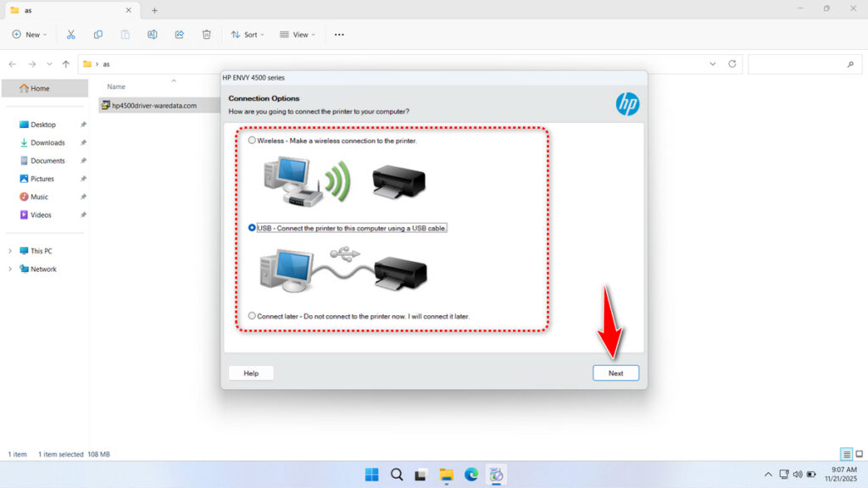Click the Next button in the HP installer

pos(615,373)
